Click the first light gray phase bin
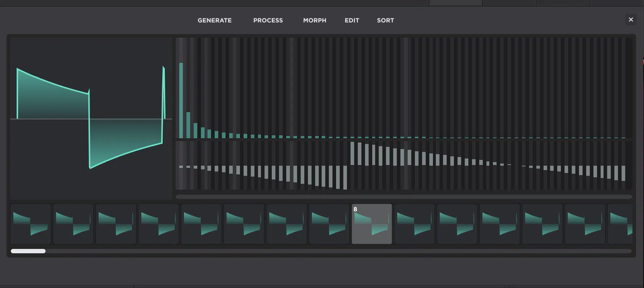 181,167
